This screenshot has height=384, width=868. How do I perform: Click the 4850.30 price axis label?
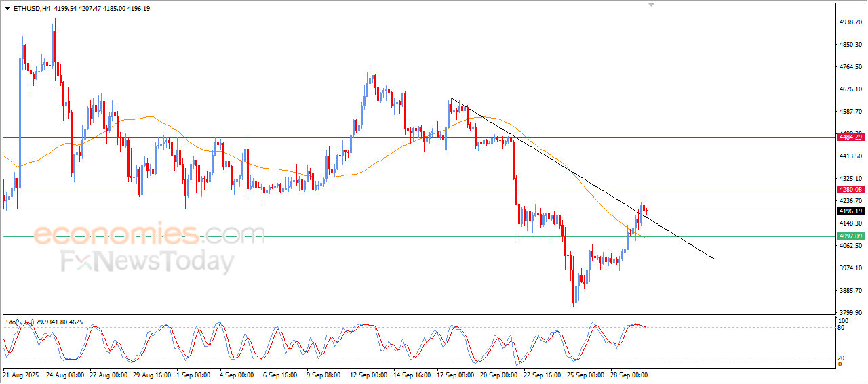[852, 45]
